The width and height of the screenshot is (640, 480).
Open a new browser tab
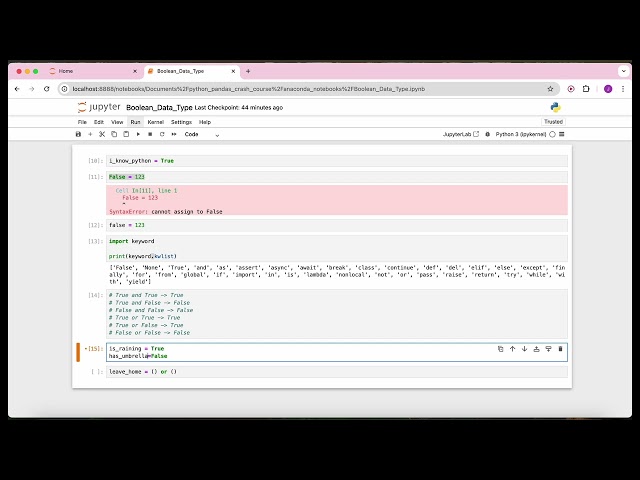[x=248, y=71]
